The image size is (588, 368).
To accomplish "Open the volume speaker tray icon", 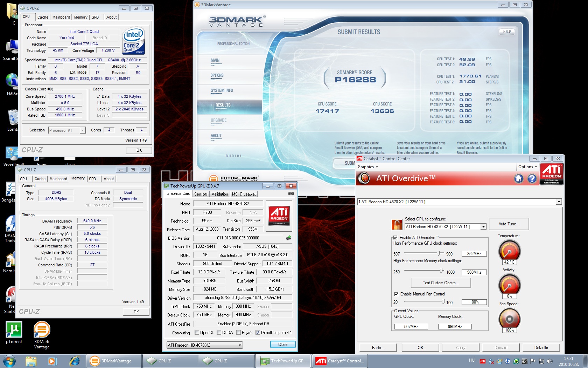I will pos(550,361).
